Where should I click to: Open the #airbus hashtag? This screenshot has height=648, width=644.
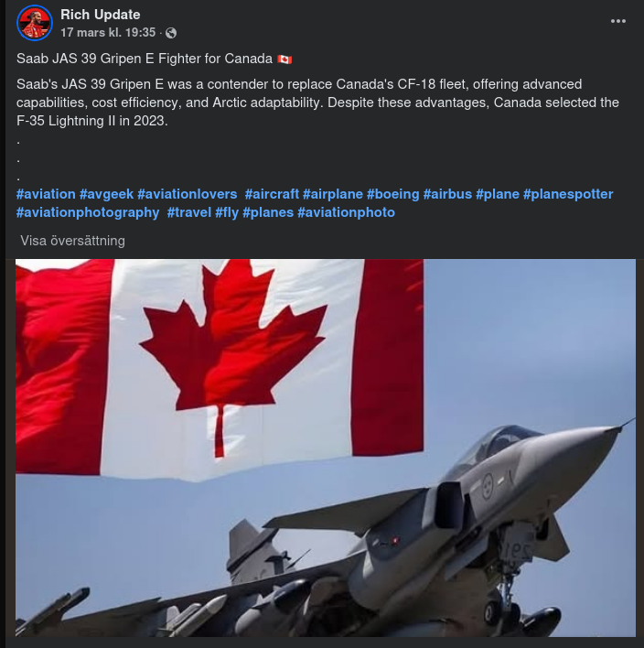[447, 194]
